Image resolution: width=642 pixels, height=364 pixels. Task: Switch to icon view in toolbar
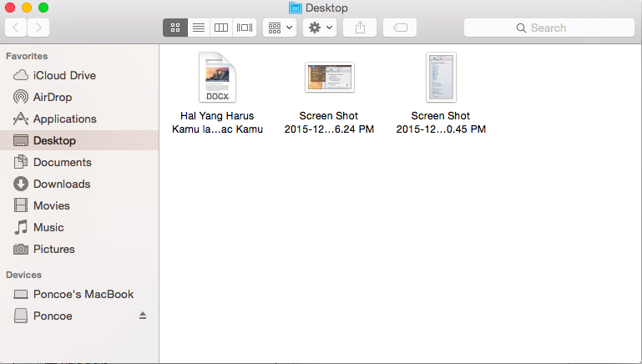tap(175, 28)
